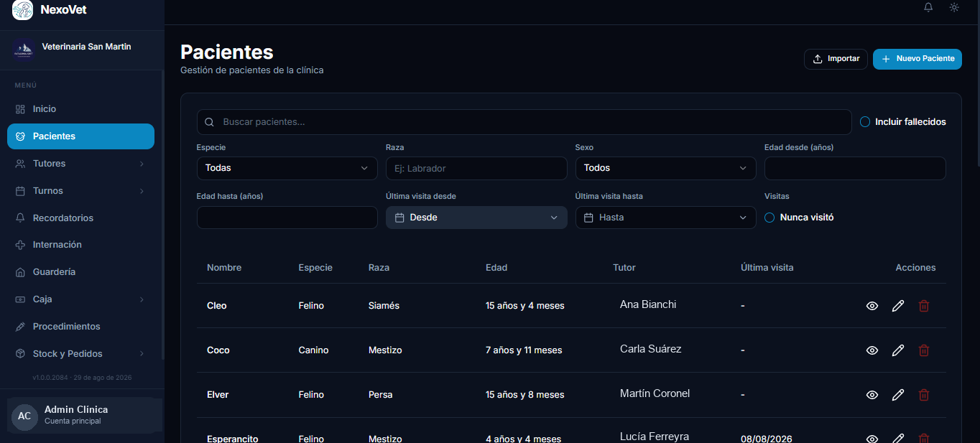Focus the Buscar pacientes search field
Viewport: 980px width, 443px height.
(524, 122)
